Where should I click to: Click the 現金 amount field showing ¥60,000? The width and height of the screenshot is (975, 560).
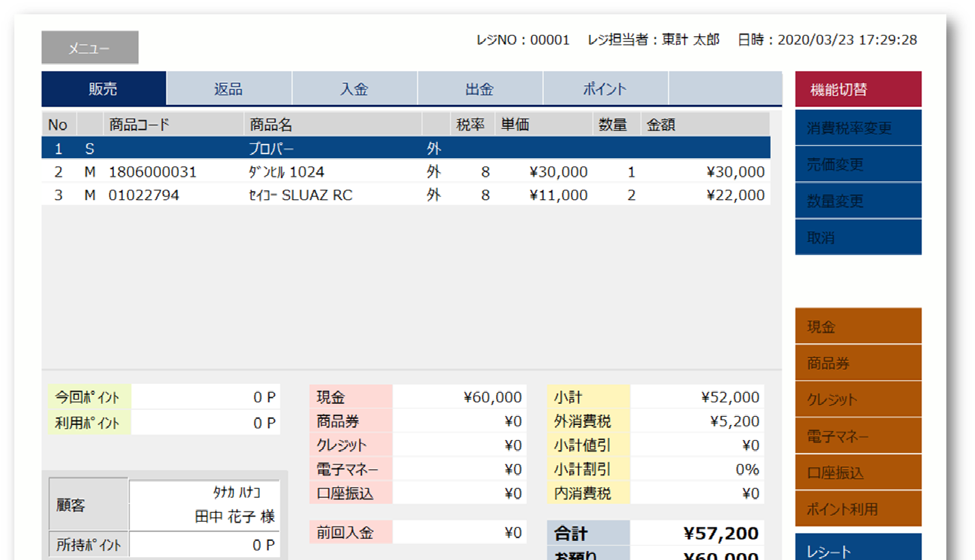(x=459, y=397)
